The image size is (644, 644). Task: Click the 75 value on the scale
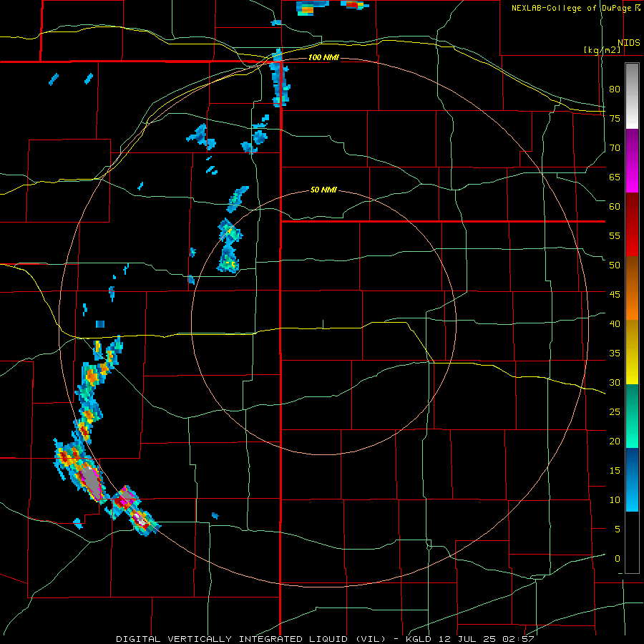(615, 118)
